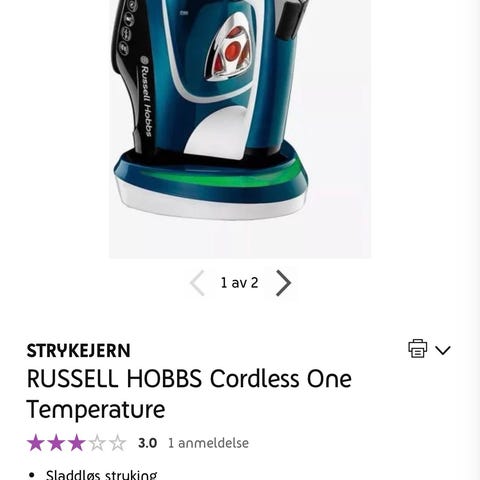Click the Sladdløs stryking bullet text

pos(101,474)
